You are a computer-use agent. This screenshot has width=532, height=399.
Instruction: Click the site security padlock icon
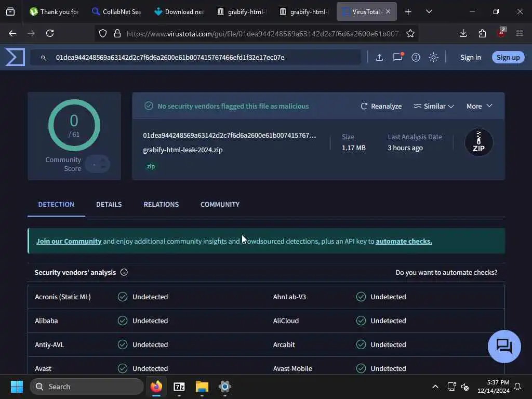tap(117, 33)
